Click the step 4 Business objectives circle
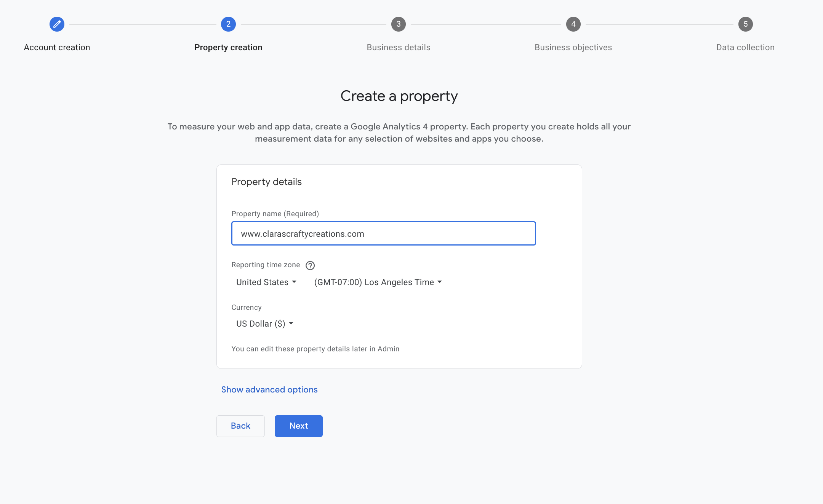The image size is (823, 504). 573,24
